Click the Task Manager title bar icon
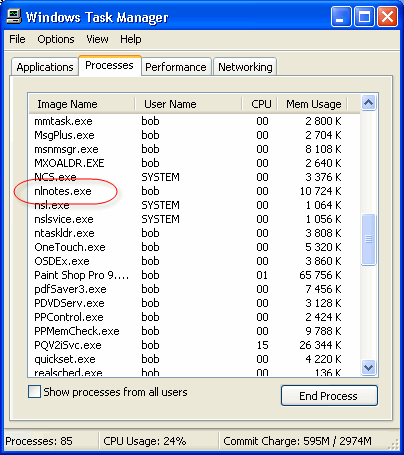The image size is (404, 455). point(15,16)
